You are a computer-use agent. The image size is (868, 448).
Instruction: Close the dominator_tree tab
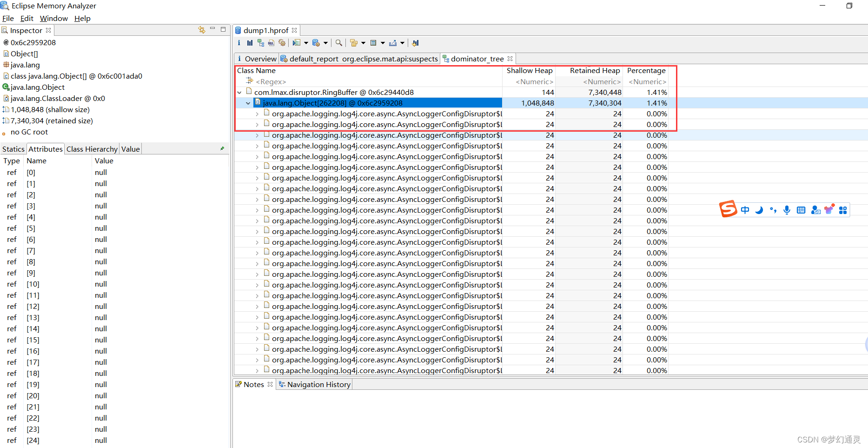(x=510, y=59)
